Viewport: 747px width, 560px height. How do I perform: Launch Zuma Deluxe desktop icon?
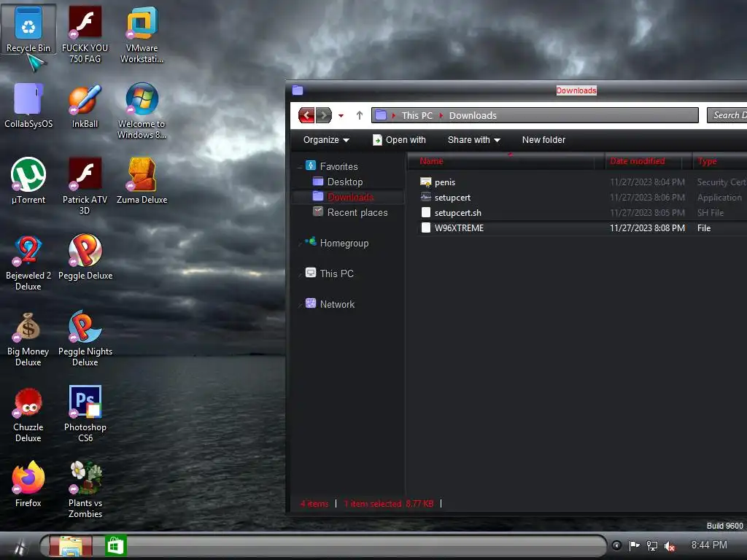142,182
